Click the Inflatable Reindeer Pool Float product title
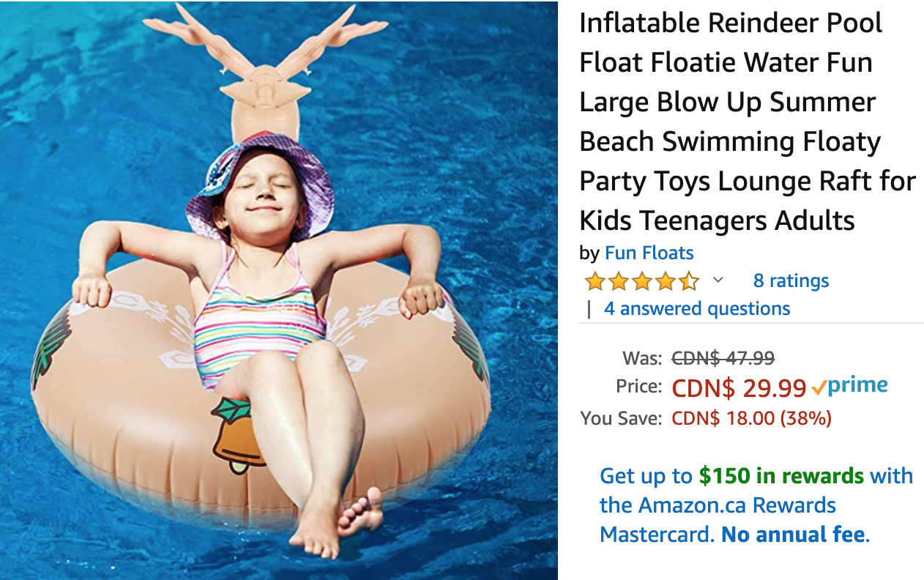 click(x=748, y=122)
